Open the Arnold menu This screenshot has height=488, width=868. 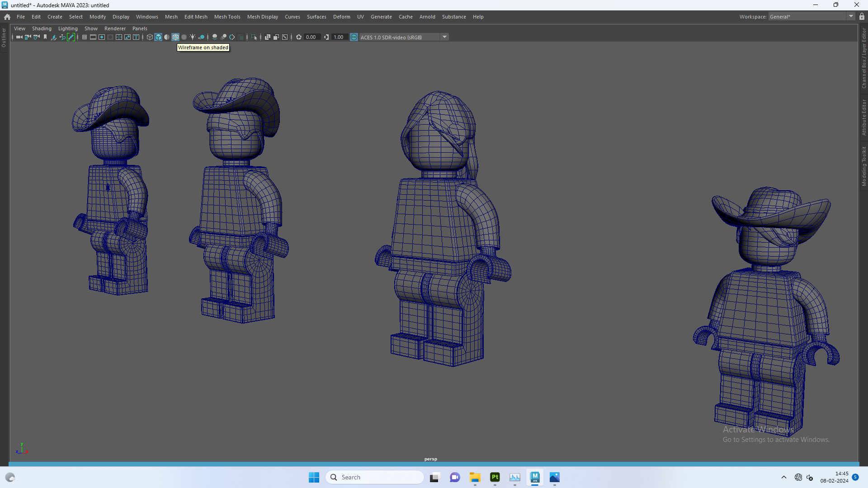click(x=427, y=17)
